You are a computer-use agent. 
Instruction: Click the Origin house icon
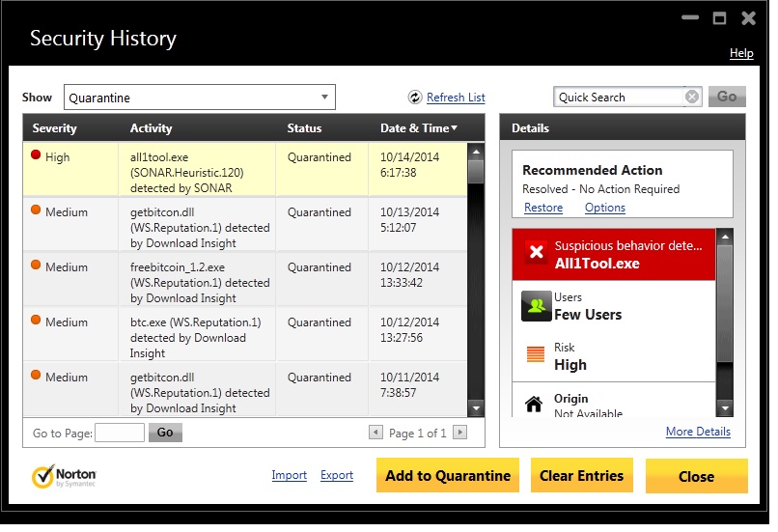[534, 405]
